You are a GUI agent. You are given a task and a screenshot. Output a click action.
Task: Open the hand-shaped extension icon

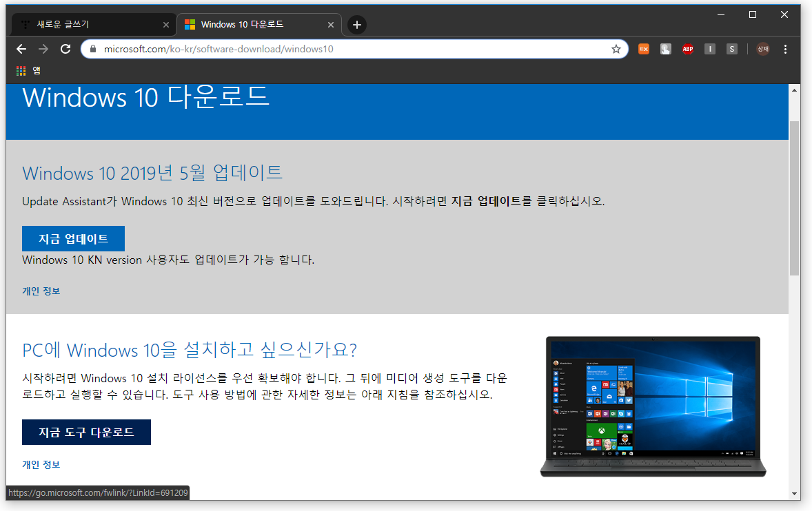point(665,49)
